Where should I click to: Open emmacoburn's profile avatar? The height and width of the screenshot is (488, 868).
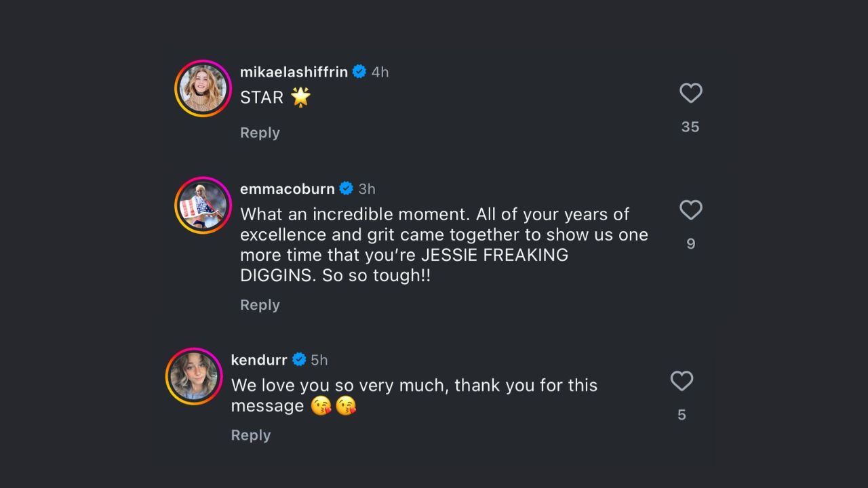[203, 205]
